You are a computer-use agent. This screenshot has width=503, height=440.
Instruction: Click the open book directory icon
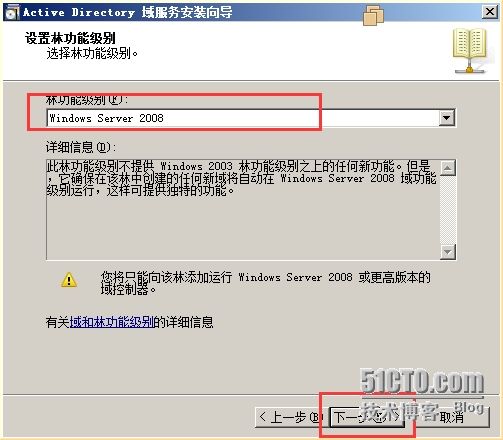[470, 51]
